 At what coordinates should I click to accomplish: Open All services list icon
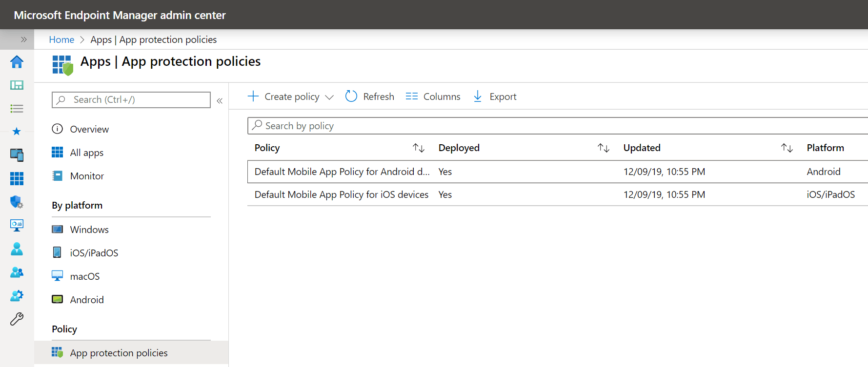click(x=17, y=108)
